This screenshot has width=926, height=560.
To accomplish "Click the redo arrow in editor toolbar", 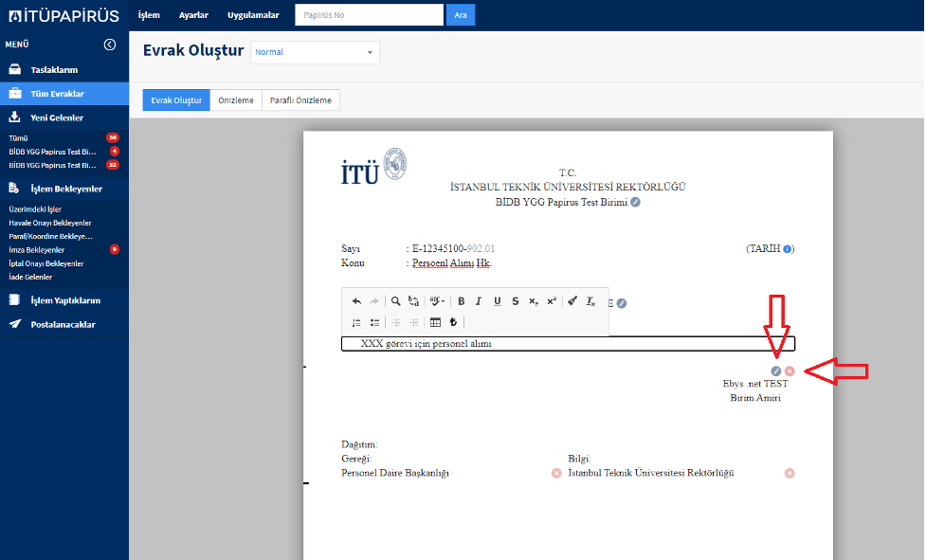I will pos(374,301).
